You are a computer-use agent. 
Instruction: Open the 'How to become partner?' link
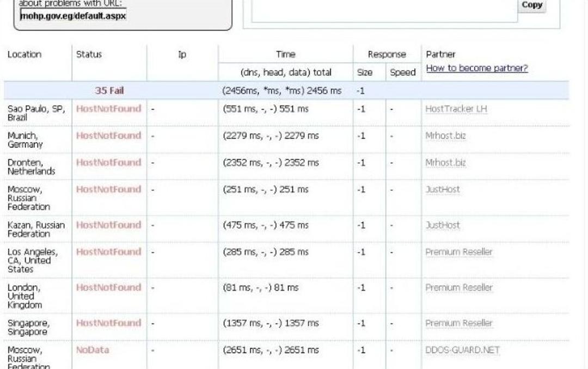[476, 69]
